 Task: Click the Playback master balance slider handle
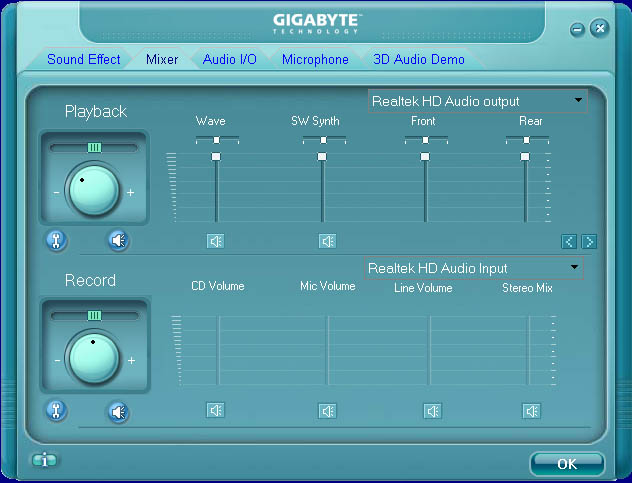point(94,148)
